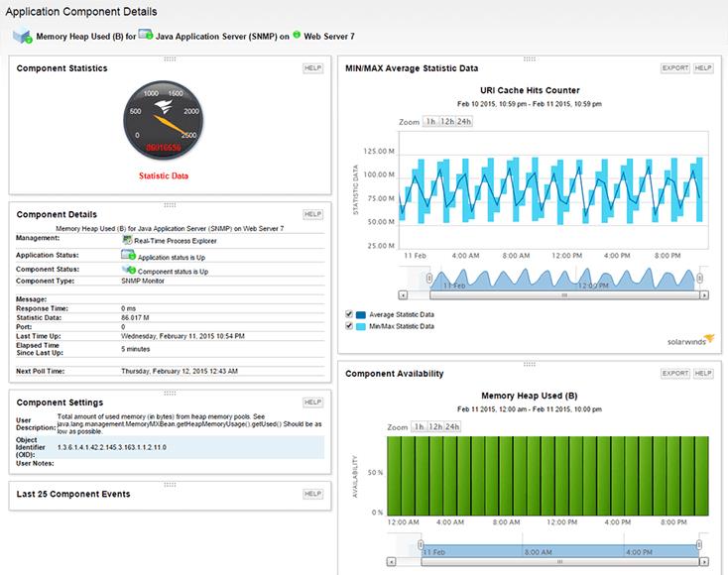Zoom Memory Heap Used availability chart to 24h
The height and width of the screenshot is (575, 728).
452,427
